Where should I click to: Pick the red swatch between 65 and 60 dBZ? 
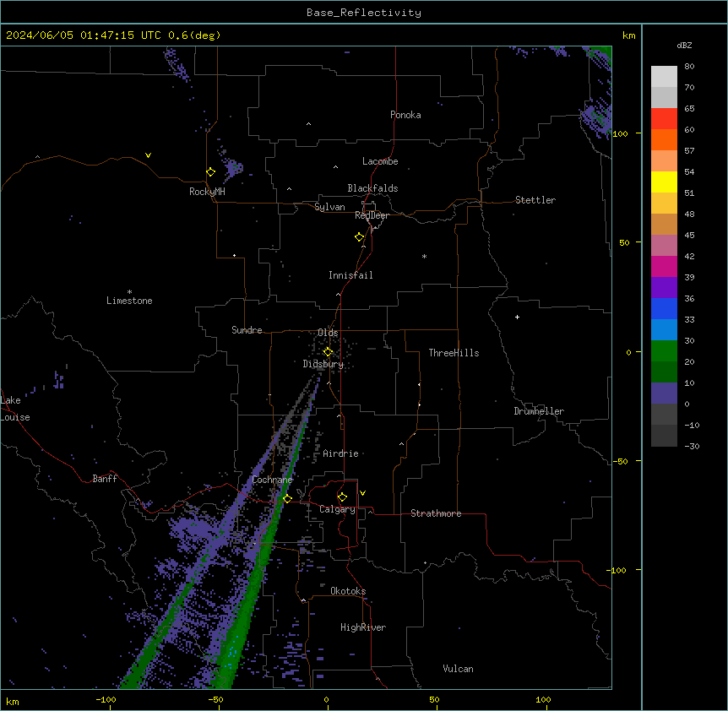tap(664, 119)
